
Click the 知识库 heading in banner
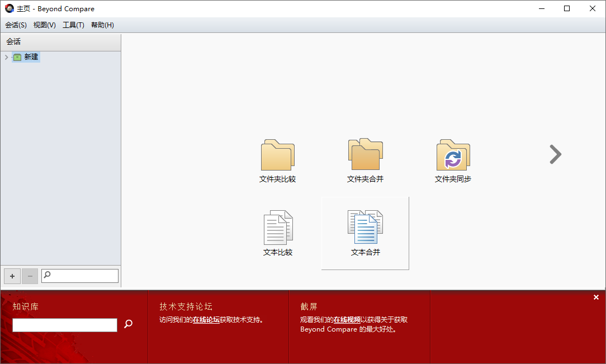point(26,307)
